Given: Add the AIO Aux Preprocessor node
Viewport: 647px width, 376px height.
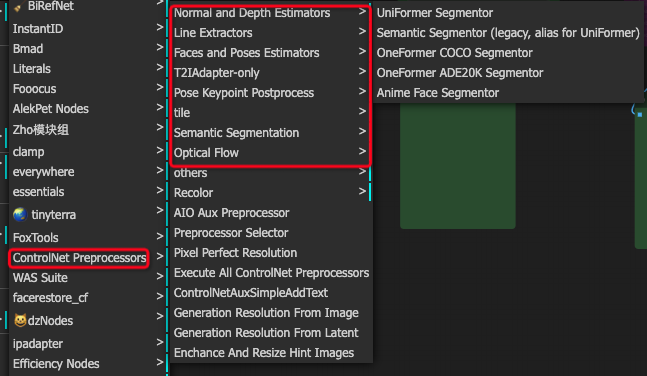Looking at the screenshot, I should coord(270,213).
